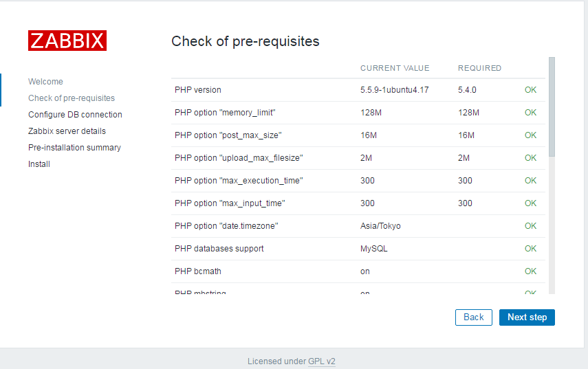The width and height of the screenshot is (588, 369).
Task: Select Zabbix server details step
Action: (x=67, y=131)
